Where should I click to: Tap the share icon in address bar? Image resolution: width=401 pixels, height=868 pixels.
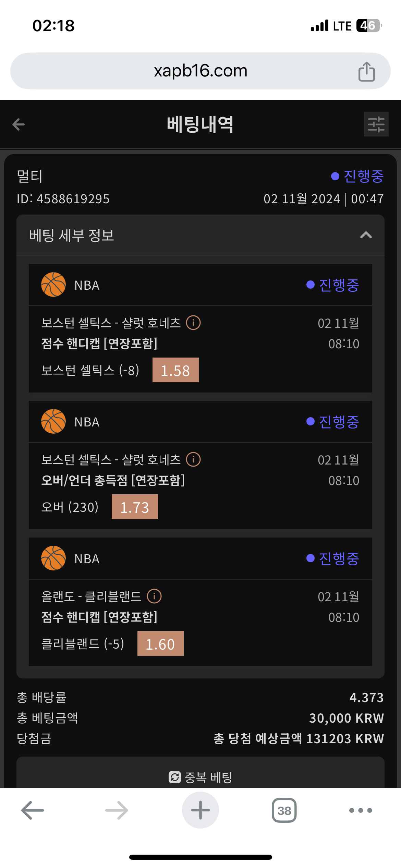pyautogui.click(x=366, y=71)
